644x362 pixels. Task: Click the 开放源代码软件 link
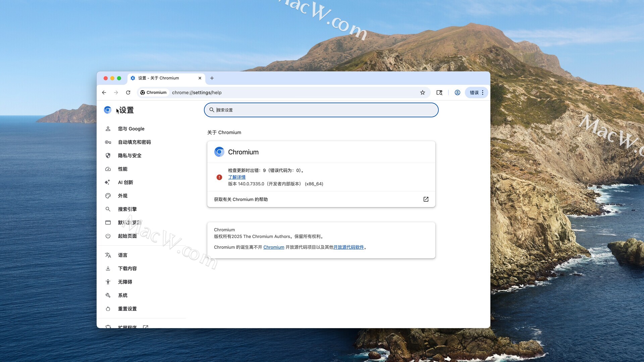click(x=348, y=247)
